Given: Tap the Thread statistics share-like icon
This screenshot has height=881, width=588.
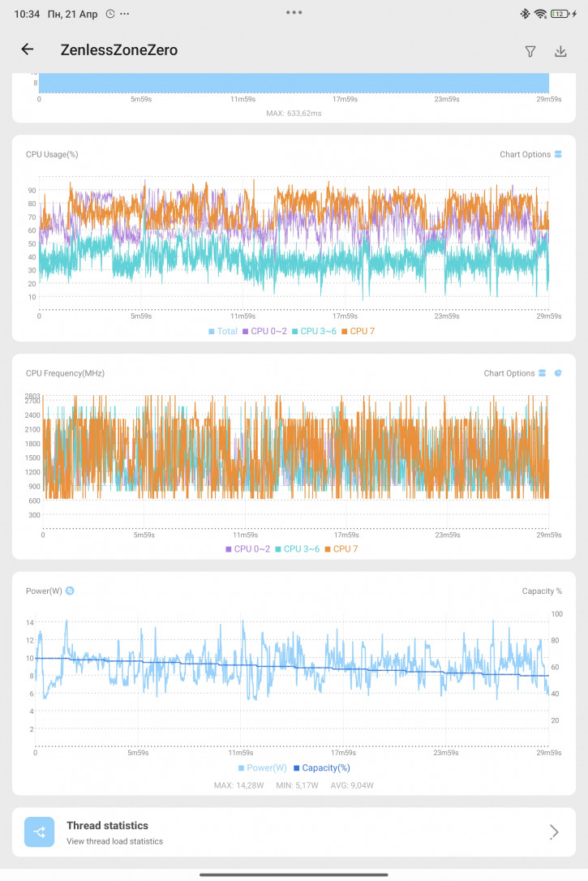Looking at the screenshot, I should [39, 832].
